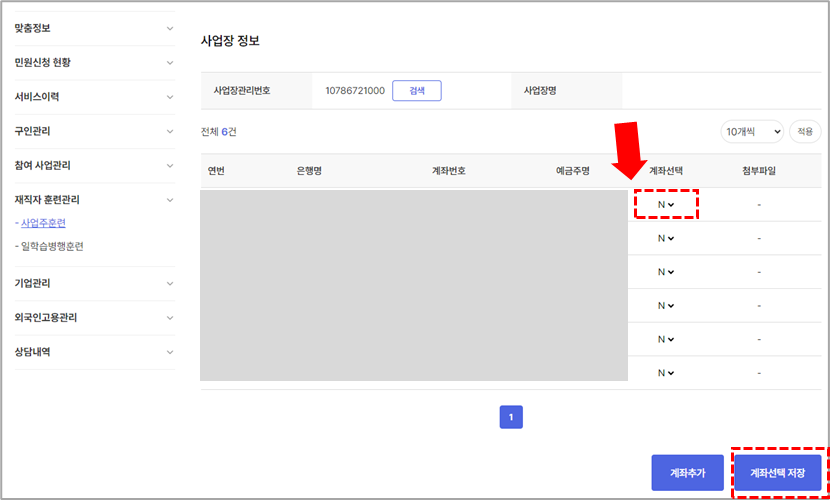Viewport: 830px width, 500px height.
Task: Click the 계좌선택 저장 button
Action: (x=777, y=472)
